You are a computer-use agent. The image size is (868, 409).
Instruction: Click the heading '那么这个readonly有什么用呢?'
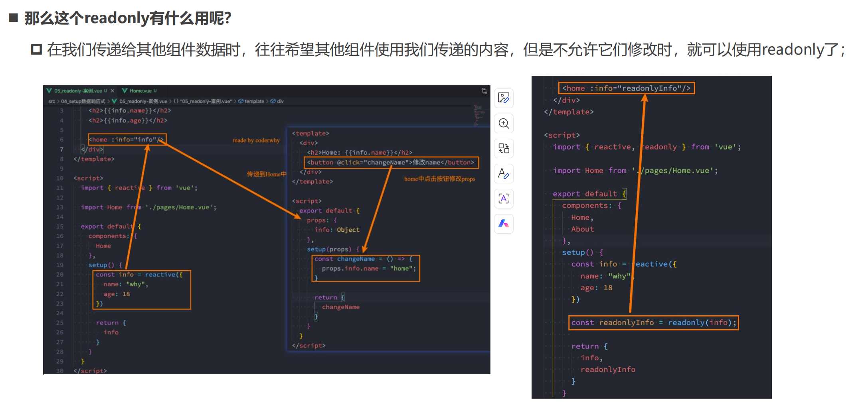(128, 18)
